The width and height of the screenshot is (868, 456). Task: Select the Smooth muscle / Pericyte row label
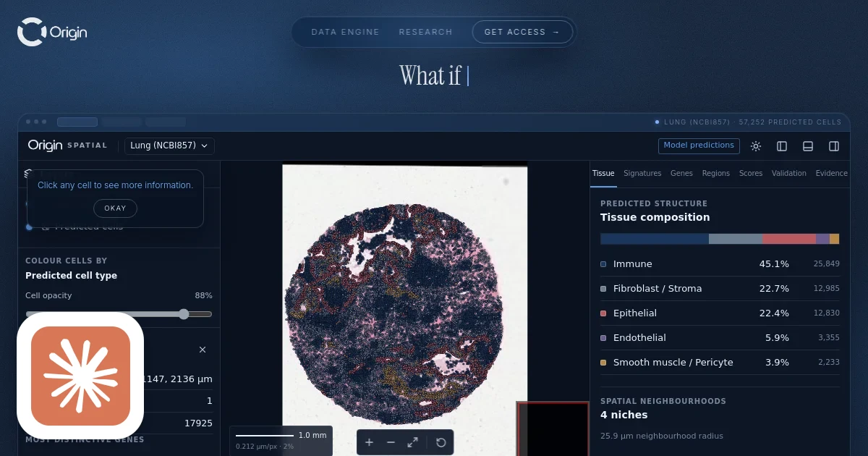coord(673,363)
